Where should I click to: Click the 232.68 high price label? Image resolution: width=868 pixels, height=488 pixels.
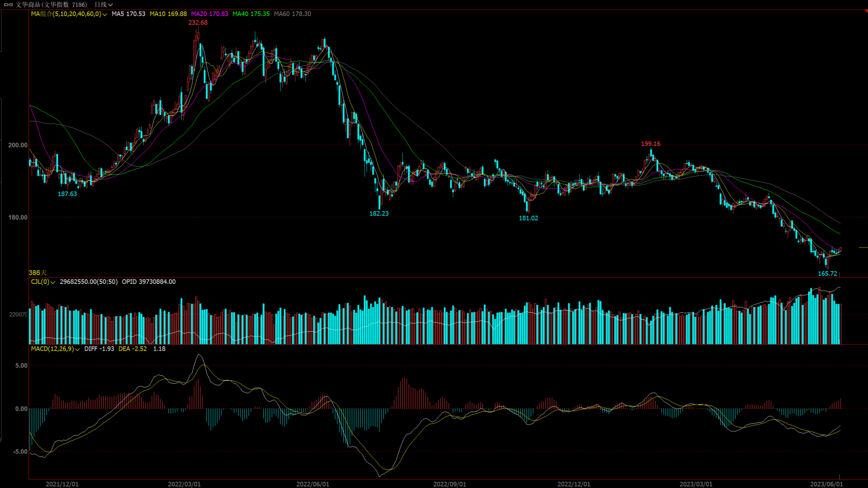pos(198,23)
